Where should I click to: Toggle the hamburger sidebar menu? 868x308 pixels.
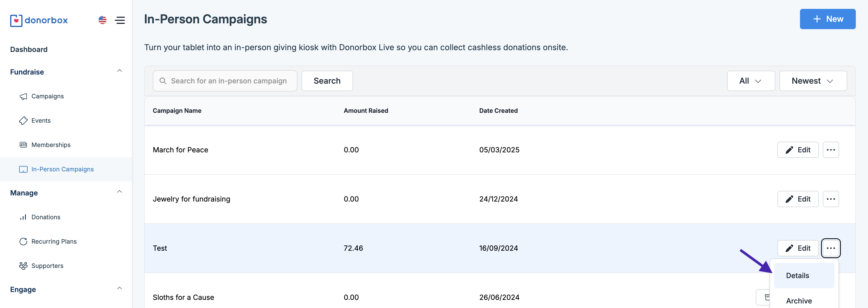coord(120,20)
